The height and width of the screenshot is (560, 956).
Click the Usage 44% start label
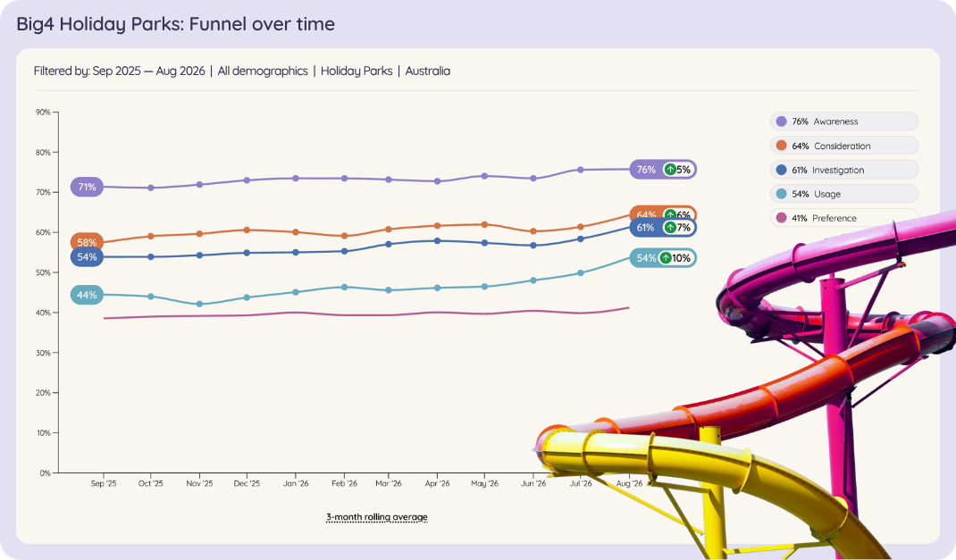[87, 295]
